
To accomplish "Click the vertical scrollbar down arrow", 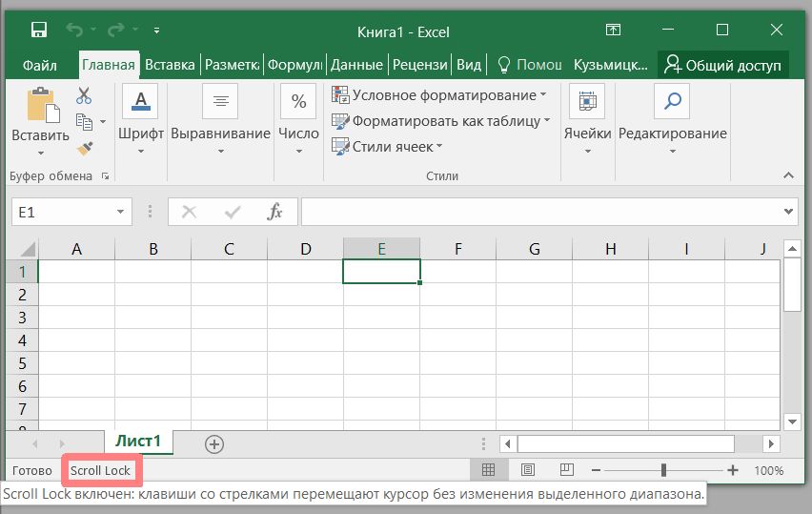I will (792, 421).
